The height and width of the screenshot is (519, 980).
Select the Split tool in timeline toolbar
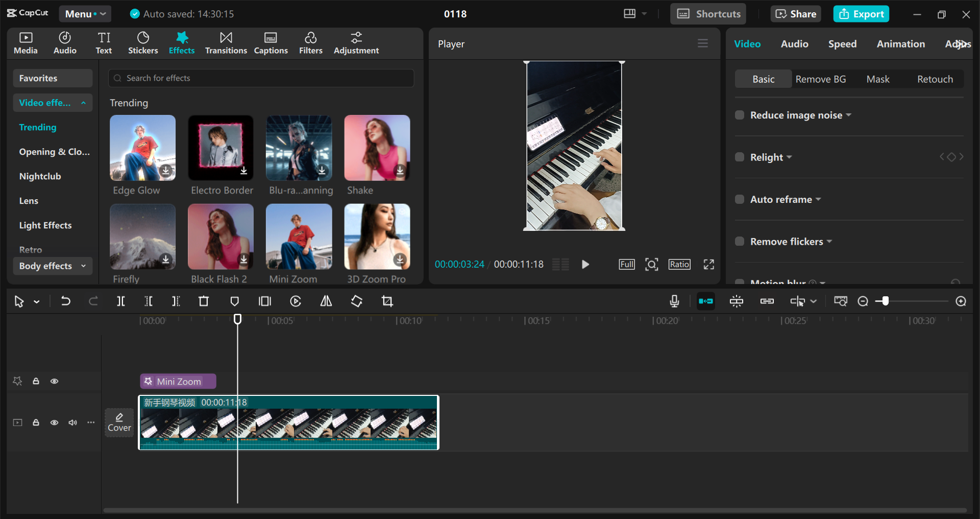121,301
